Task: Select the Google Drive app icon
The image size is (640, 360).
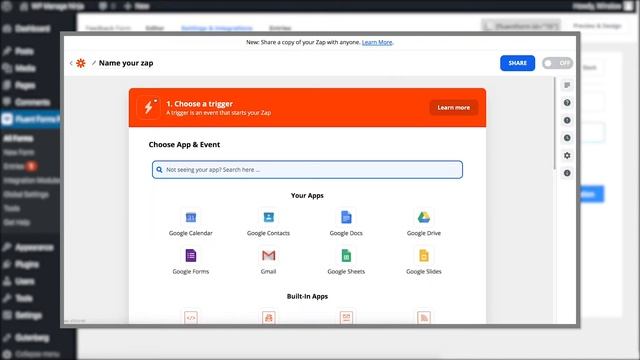Action: tap(424, 218)
